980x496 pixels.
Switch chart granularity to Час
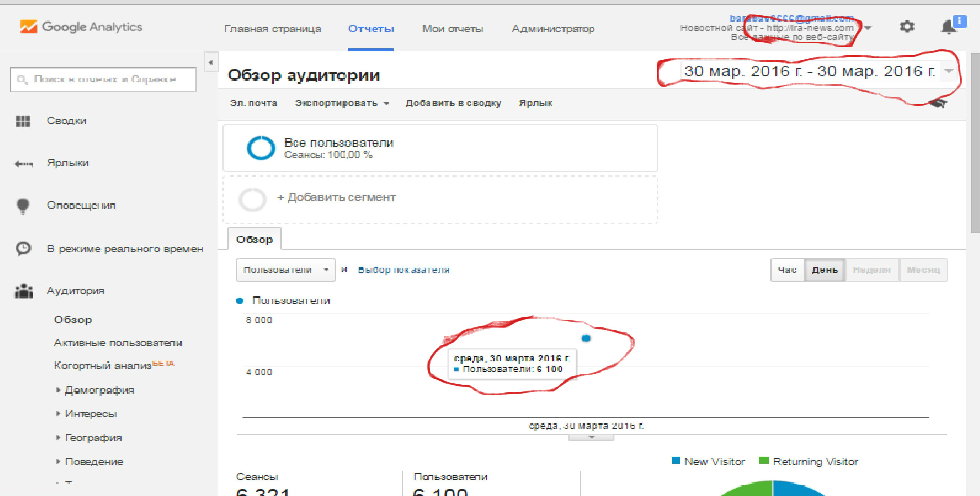coord(787,270)
